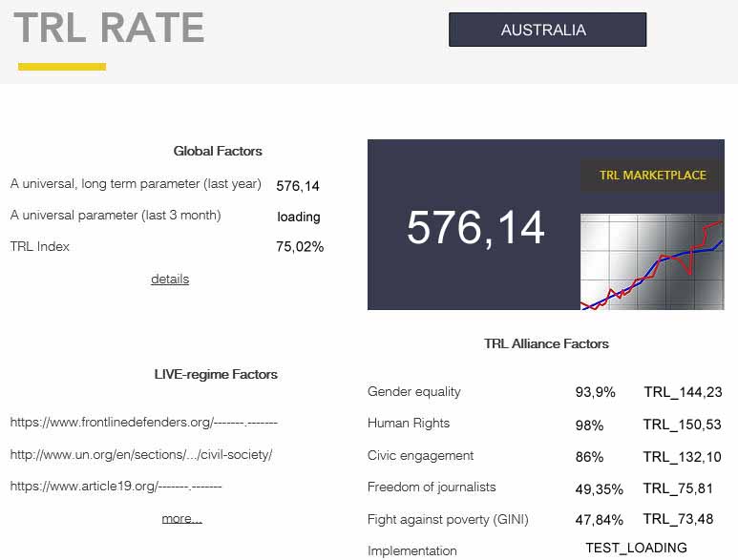Open the frontlinedefenders.org link
The width and height of the screenshot is (738, 560).
(143, 422)
